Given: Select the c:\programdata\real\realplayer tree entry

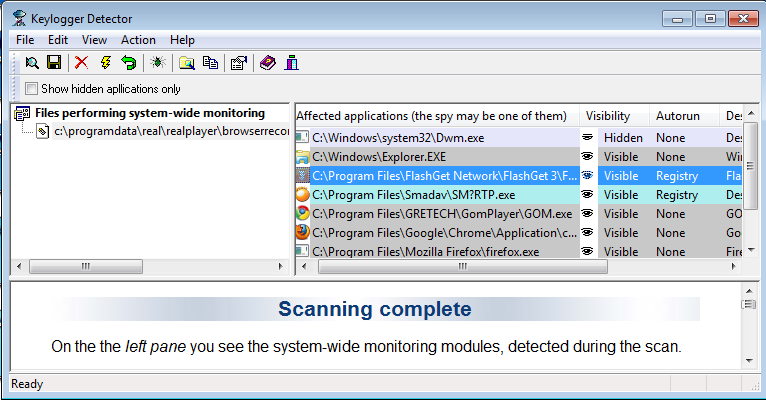Looking at the screenshot, I should (x=171, y=131).
